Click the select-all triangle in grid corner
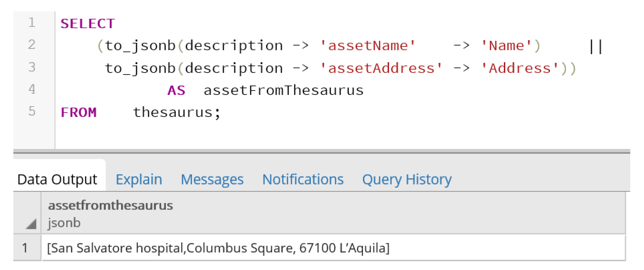 [x=31, y=224]
